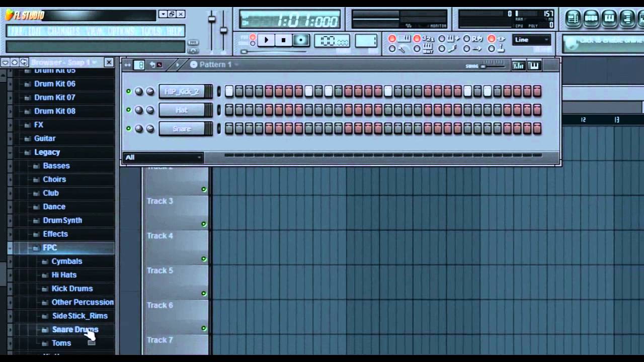The image size is (644, 362).
Task: Open the Dance folder
Action: click(x=54, y=206)
